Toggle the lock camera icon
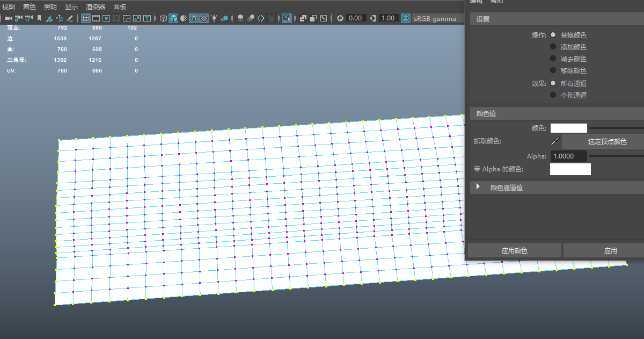This screenshot has height=339, width=644. coord(18,18)
